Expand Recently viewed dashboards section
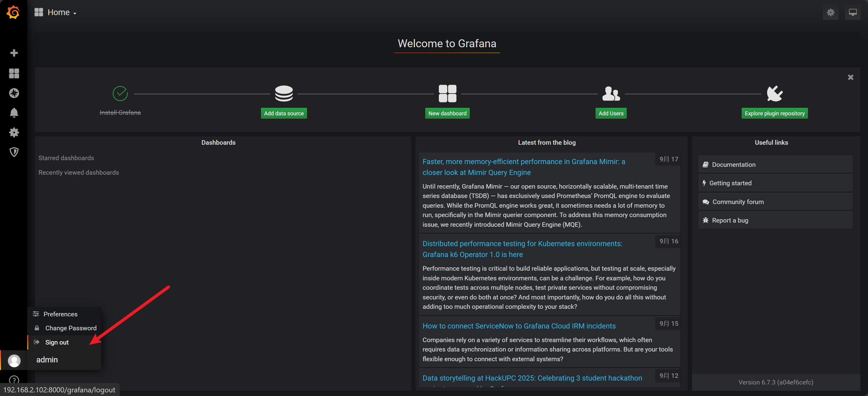 pyautogui.click(x=78, y=172)
